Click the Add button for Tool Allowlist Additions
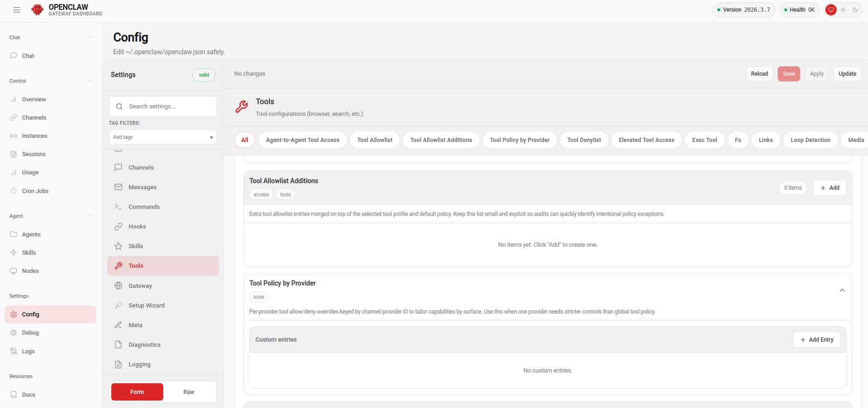The height and width of the screenshot is (408, 868). point(829,188)
